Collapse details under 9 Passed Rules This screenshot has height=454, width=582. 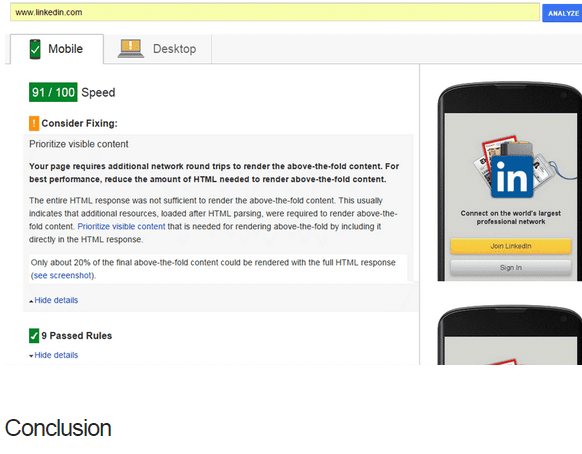point(56,355)
